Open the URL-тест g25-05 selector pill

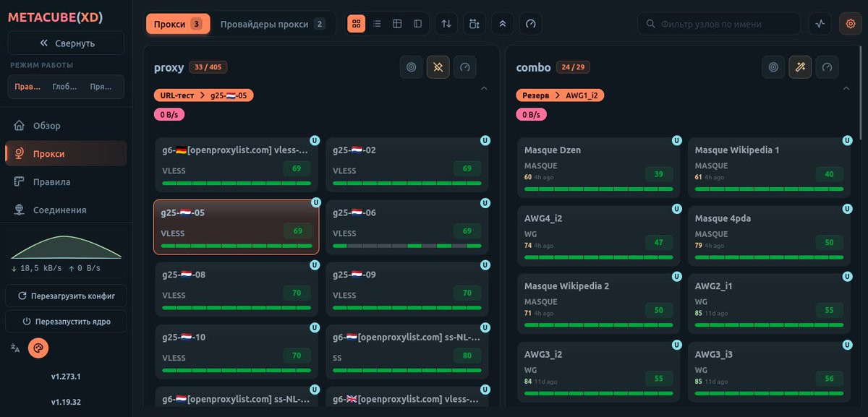203,95
